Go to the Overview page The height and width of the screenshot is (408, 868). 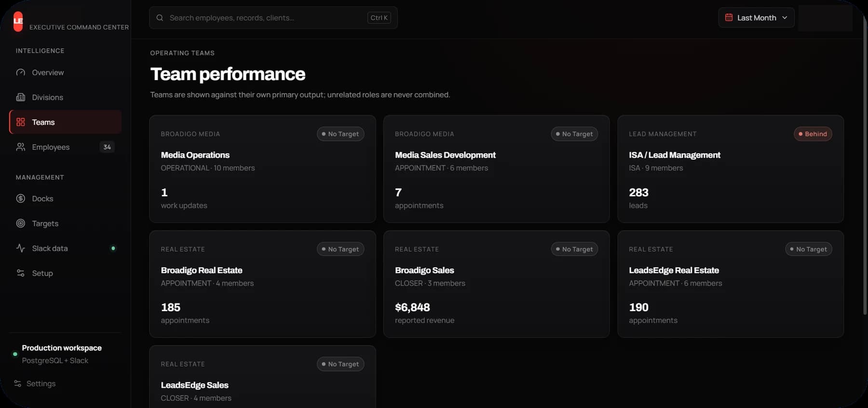pos(65,72)
